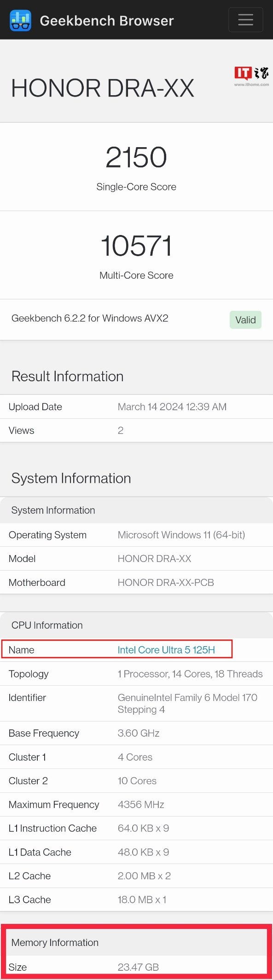Click the ITHome watermark logo

coord(251,76)
